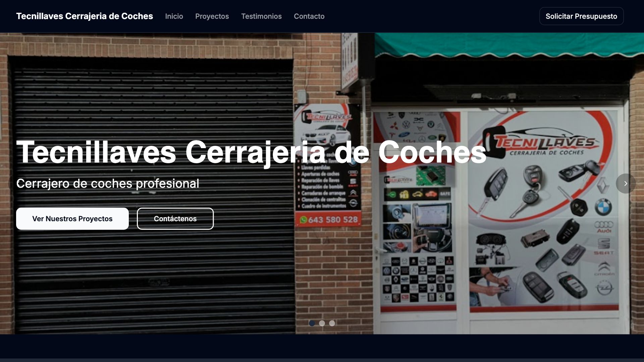Viewport: 644px width, 362px height.
Task: Click the subtitle Cerrajero de coches profesional
Action: 108,183
